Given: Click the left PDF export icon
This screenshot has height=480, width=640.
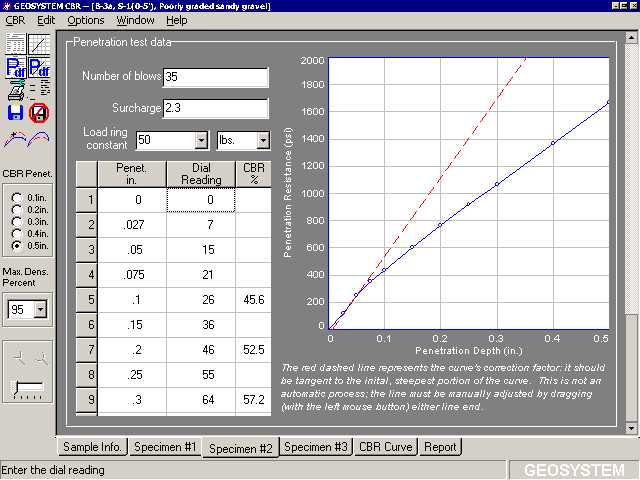Looking at the screenshot, I should [x=16, y=68].
